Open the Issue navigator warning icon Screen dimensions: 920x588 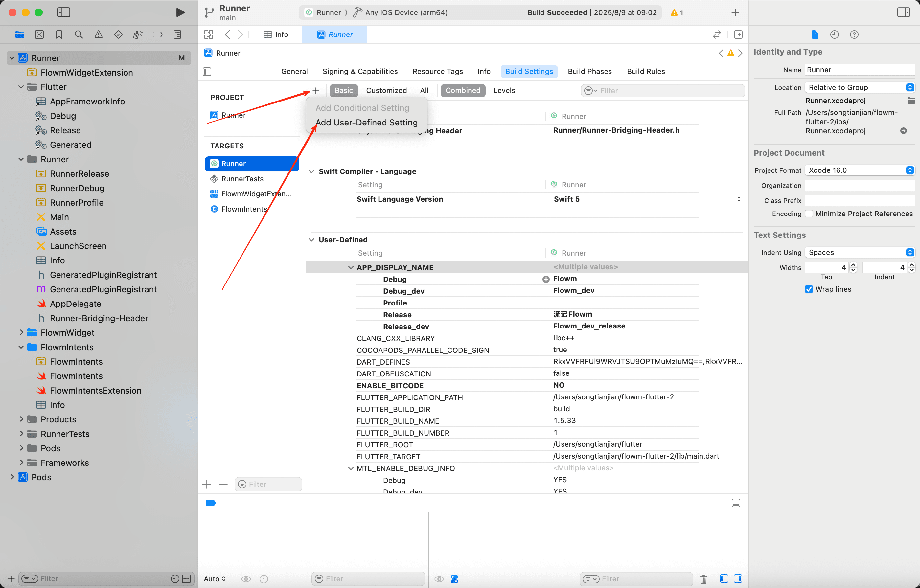(x=98, y=34)
